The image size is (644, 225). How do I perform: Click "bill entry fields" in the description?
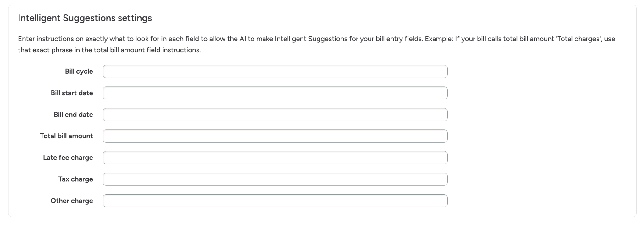[x=399, y=39]
